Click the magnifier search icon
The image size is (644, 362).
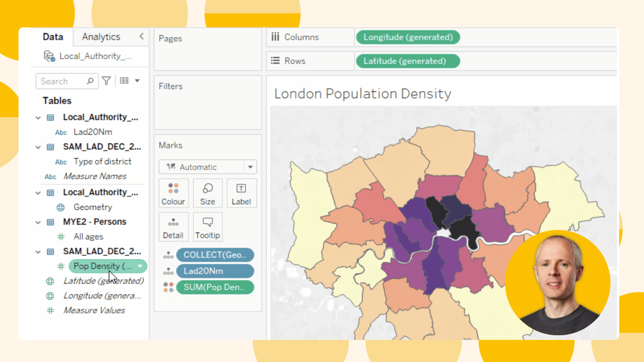click(90, 81)
